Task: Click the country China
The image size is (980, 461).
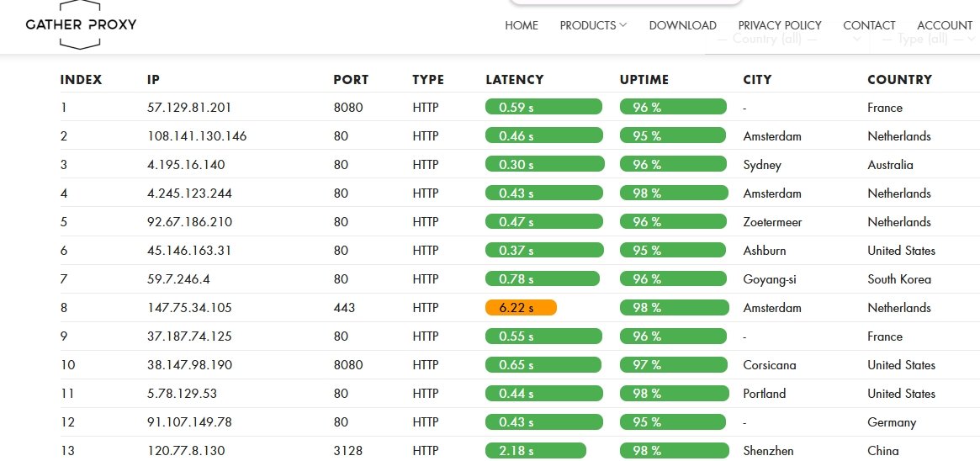Action: click(883, 451)
